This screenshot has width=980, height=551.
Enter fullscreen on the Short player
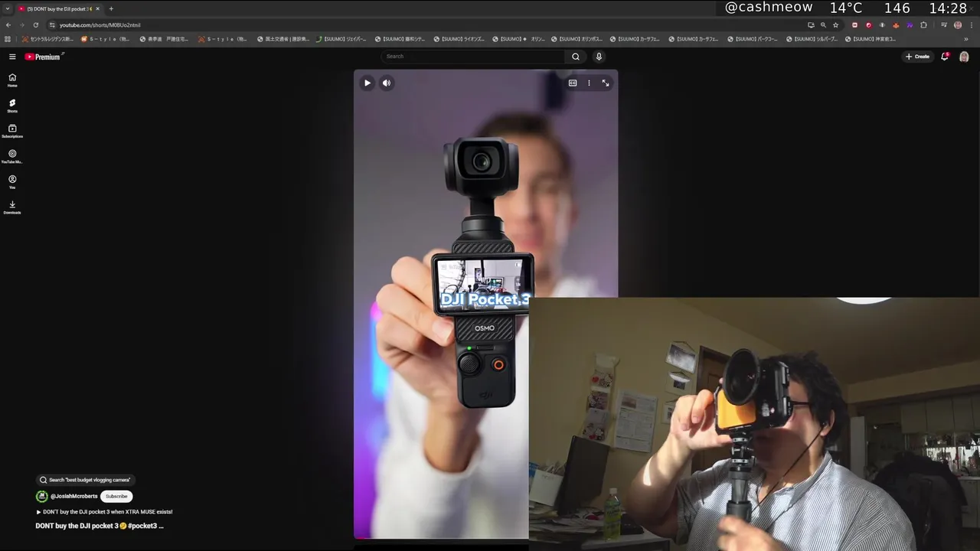click(x=606, y=83)
